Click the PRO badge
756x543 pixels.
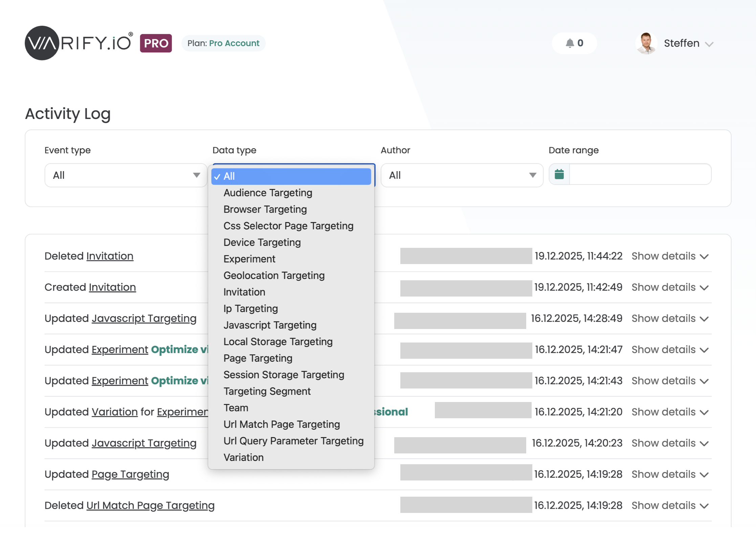coord(156,43)
